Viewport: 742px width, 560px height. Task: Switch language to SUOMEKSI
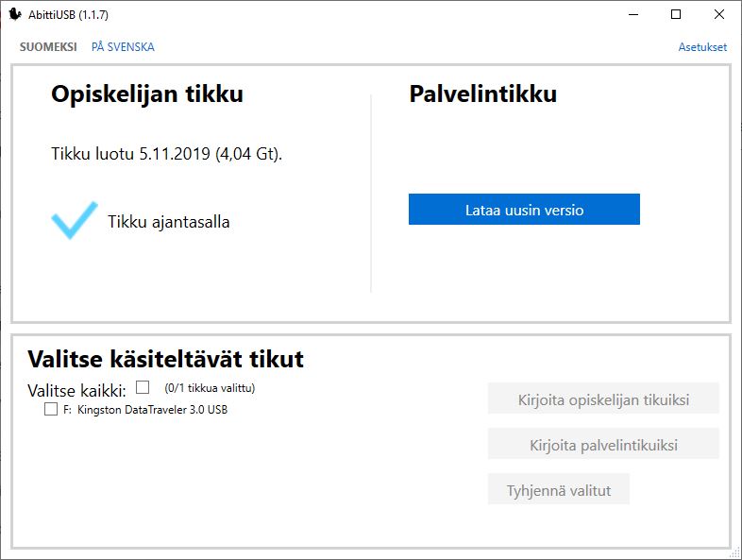[48, 47]
